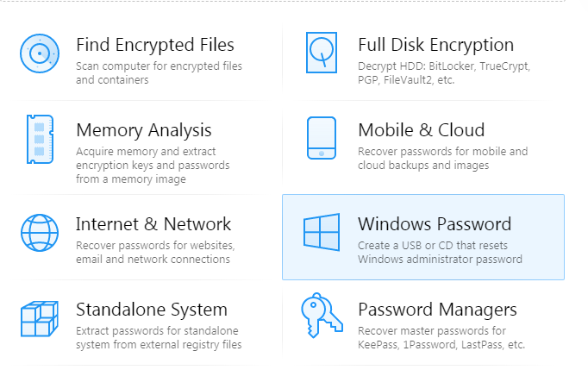Click the Find Encrypted Files disc icon
The width and height of the screenshot is (588, 376).
click(39, 53)
